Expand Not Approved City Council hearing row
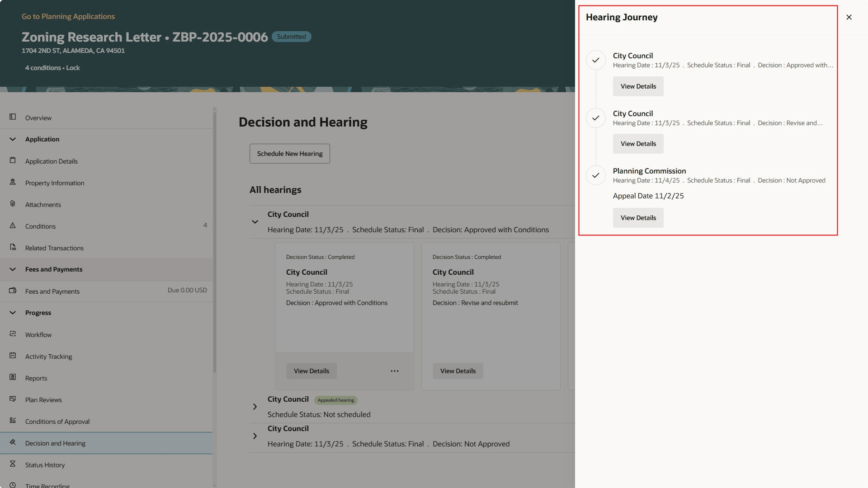868x488 pixels. tap(255, 436)
